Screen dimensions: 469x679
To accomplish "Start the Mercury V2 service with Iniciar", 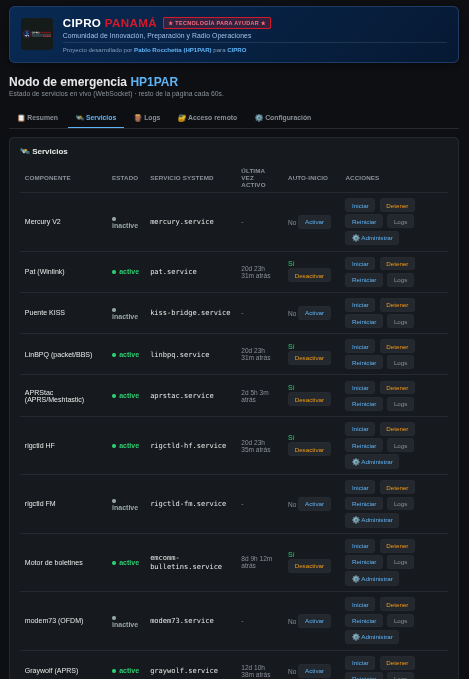I will [360, 206].
